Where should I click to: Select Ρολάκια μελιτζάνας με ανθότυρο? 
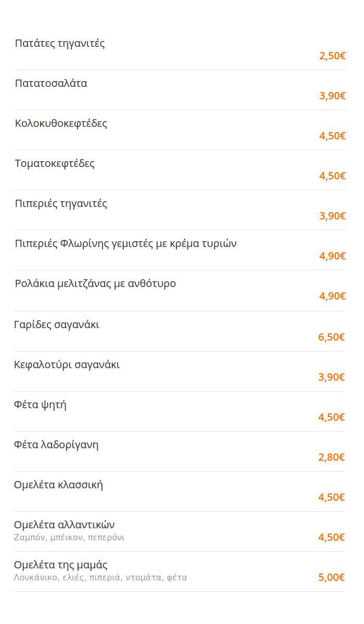(x=180, y=290)
